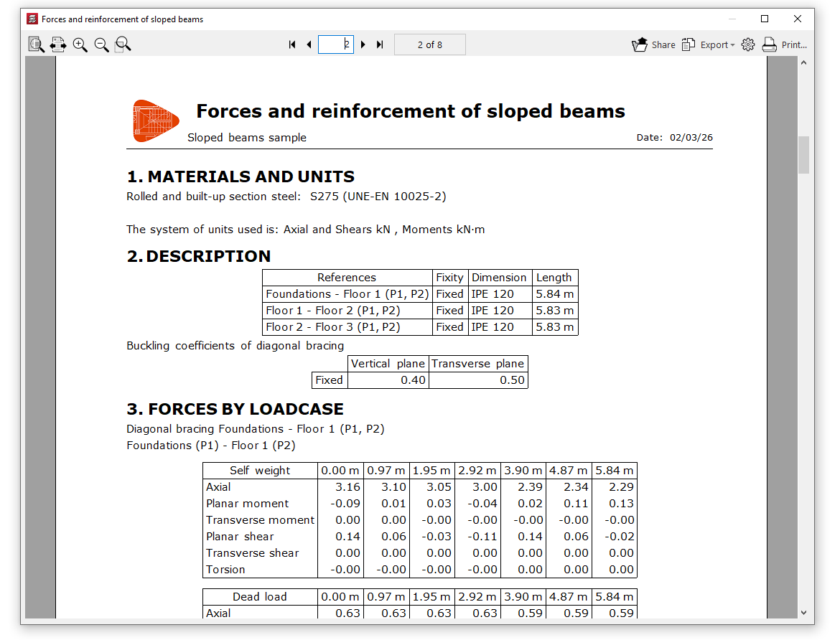Zoom out with the minus magnifier
840x640 pixels.
click(101, 44)
